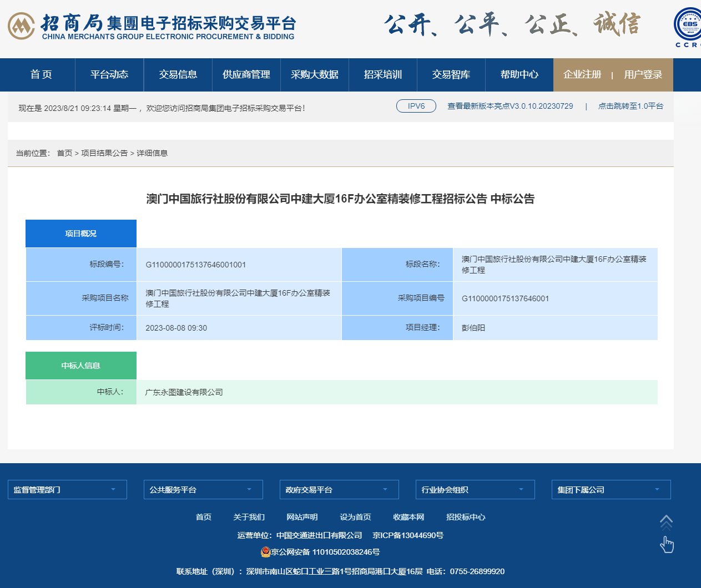Click the 企业注册 button
The height and width of the screenshot is (588, 701).
pos(582,74)
